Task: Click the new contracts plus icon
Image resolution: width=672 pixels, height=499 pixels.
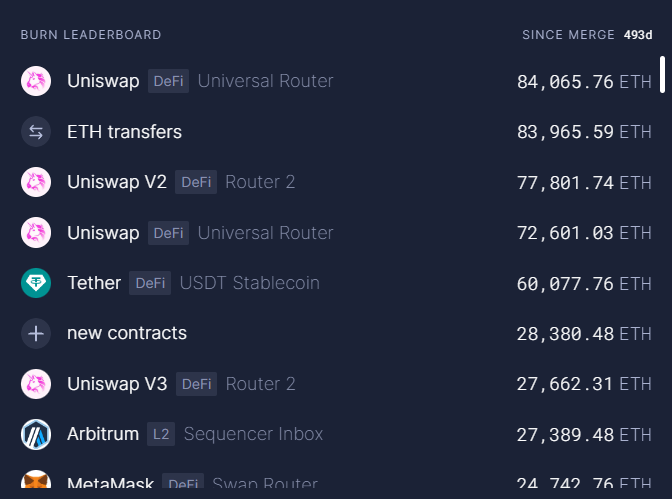Action: point(36,333)
